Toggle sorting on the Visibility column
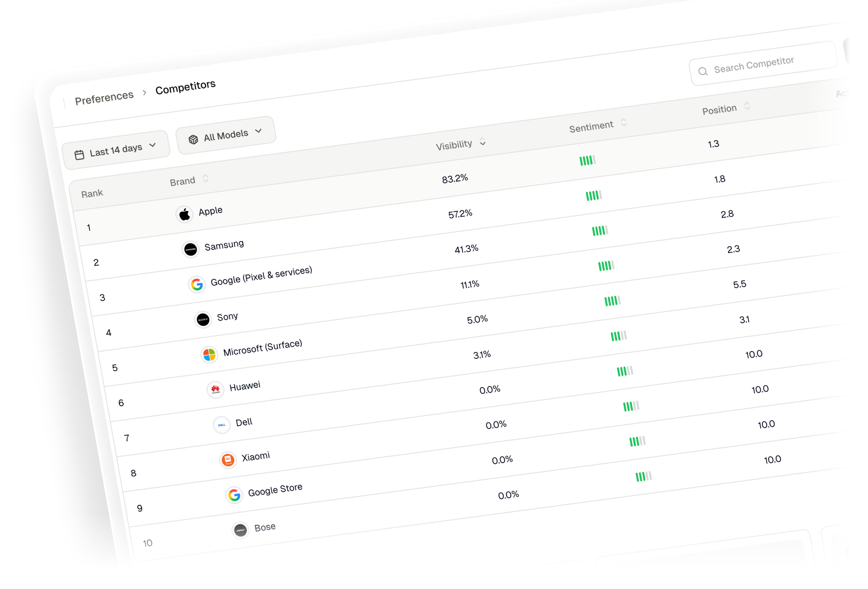The image size is (868, 589). 483,143
